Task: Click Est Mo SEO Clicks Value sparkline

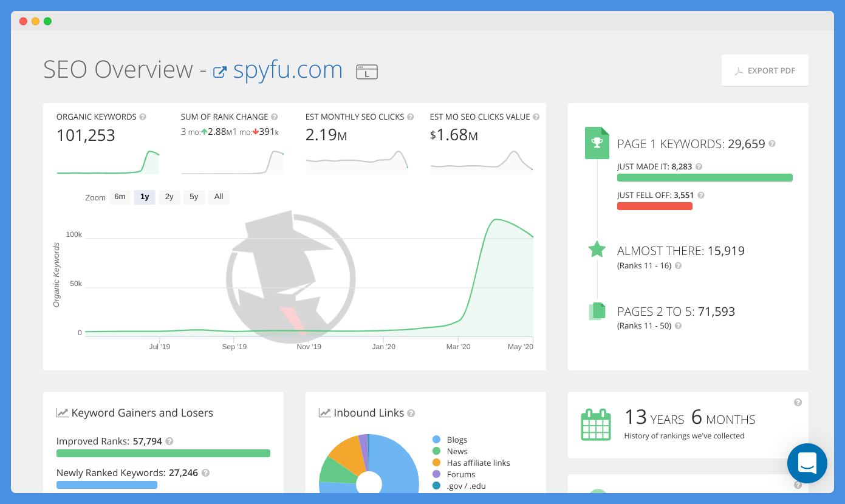Action: [482, 162]
